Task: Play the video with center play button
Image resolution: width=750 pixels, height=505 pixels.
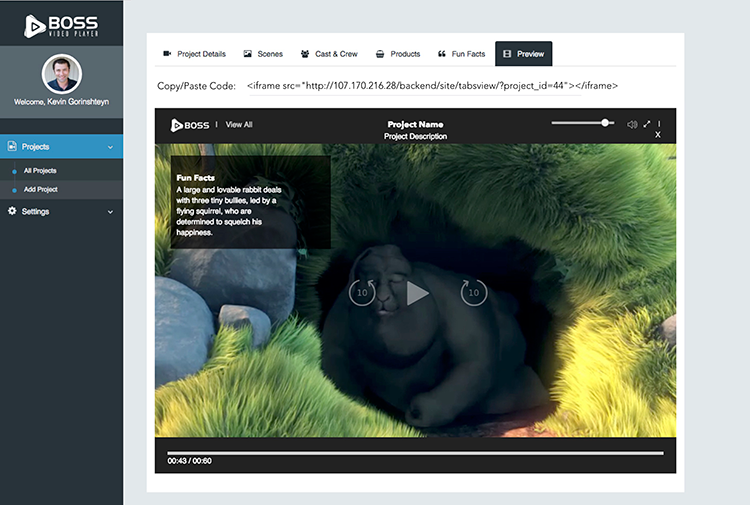Action: tap(418, 293)
